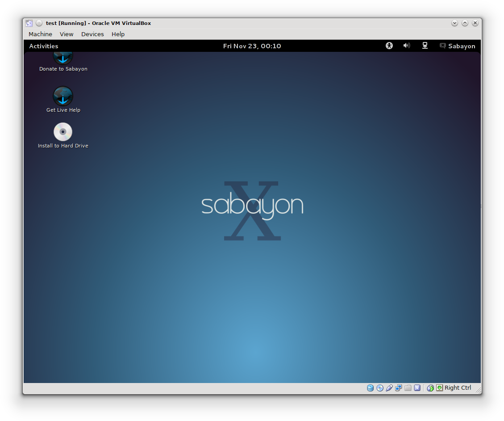
Task: Open the Get Live Help desktop icon
Action: tap(63, 97)
